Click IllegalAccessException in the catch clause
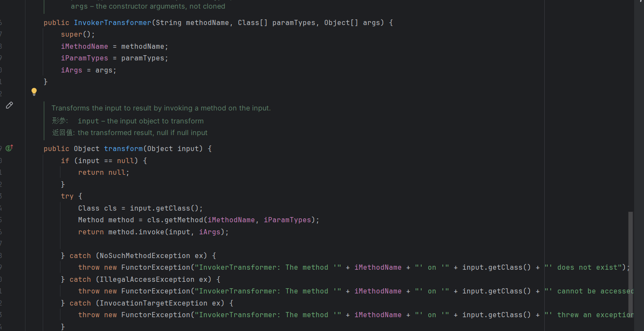Viewport: 644px width, 331px height. pos(147,279)
